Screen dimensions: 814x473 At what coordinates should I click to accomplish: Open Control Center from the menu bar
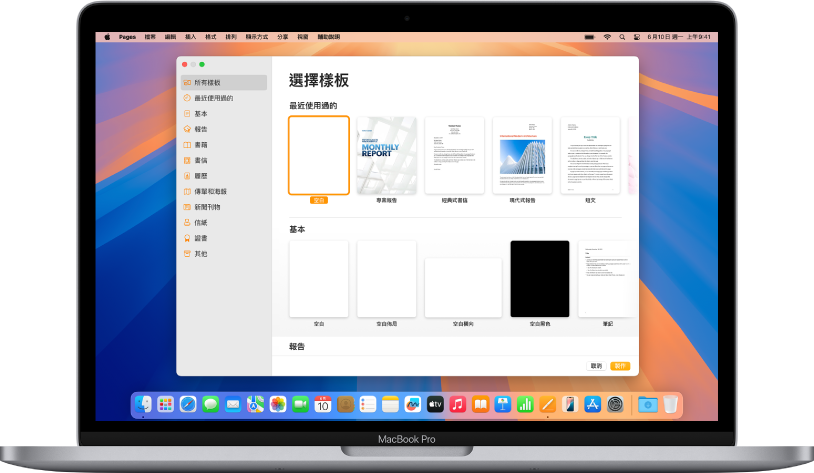click(637, 37)
